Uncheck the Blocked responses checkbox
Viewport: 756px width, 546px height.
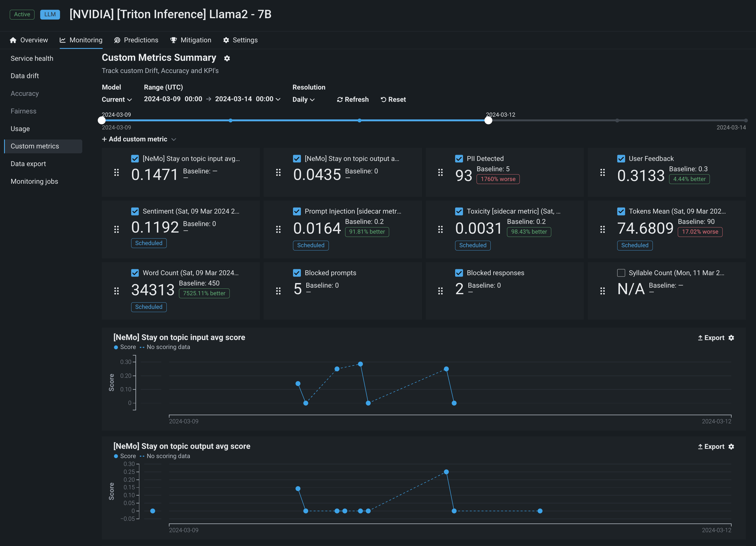[459, 273]
